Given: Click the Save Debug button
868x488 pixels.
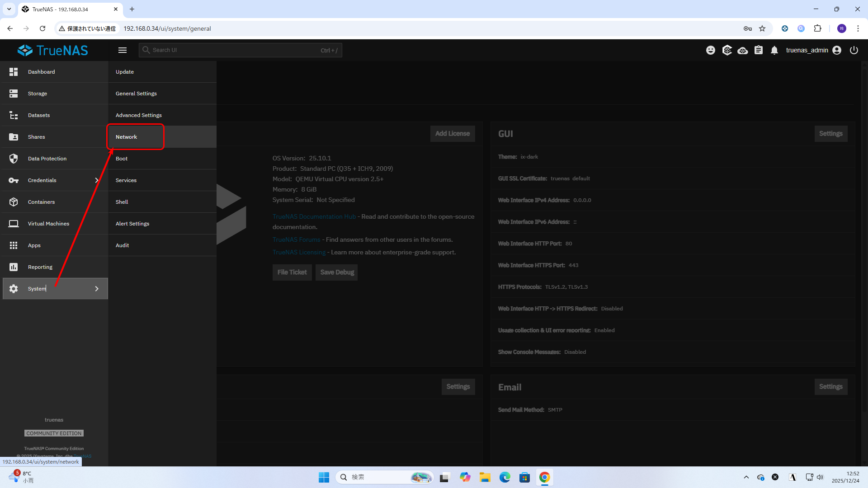Looking at the screenshot, I should [x=337, y=272].
